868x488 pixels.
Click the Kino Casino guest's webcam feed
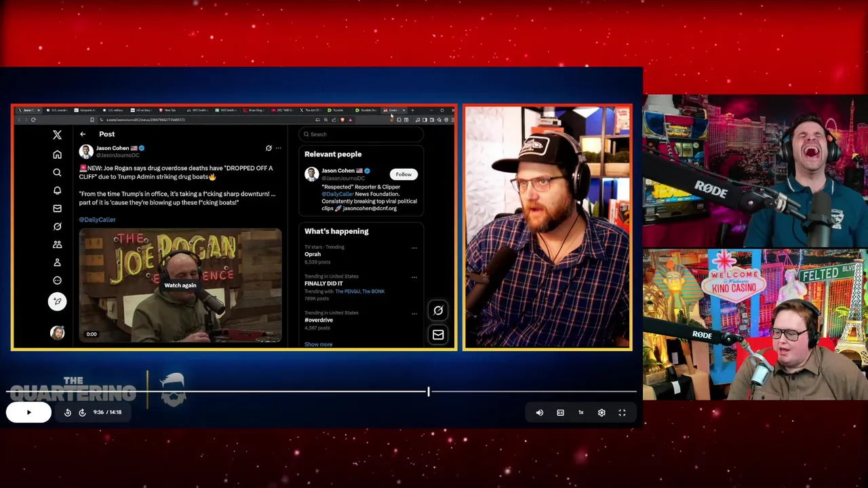pyautogui.click(x=755, y=325)
